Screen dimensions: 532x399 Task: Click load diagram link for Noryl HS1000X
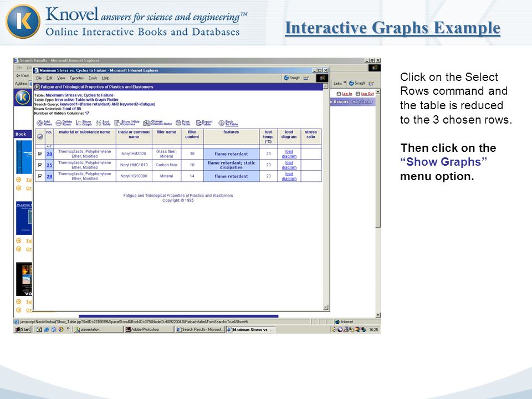coord(289,176)
